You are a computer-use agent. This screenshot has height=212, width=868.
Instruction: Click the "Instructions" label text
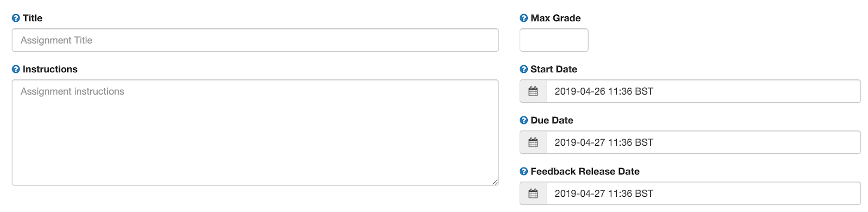pos(50,69)
